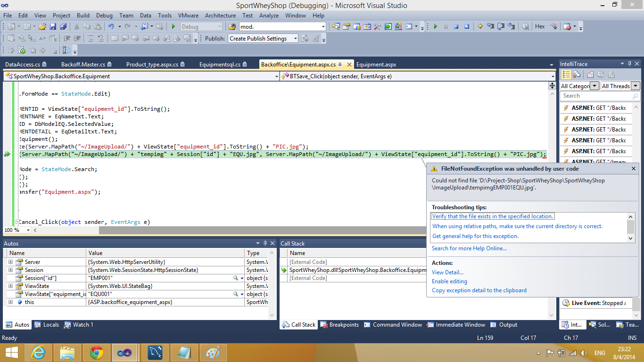
Task: Click the Undo arrow icon
Action: point(111,26)
